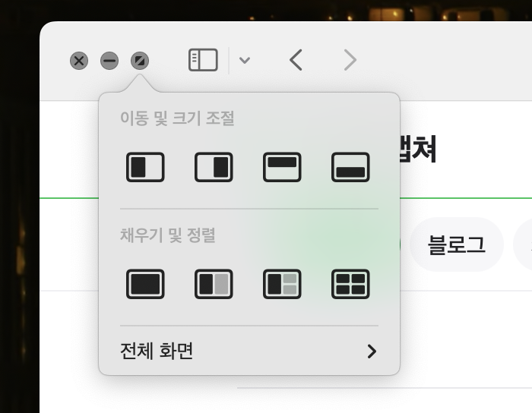The height and width of the screenshot is (413, 532).
Task: Arrange windows left and right side-by-side
Action: pos(214,284)
